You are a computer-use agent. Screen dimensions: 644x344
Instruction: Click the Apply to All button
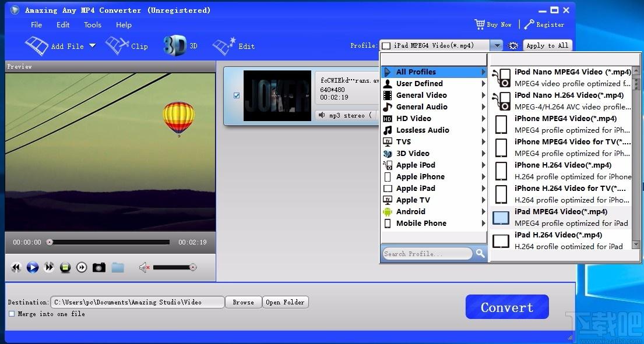[547, 45]
